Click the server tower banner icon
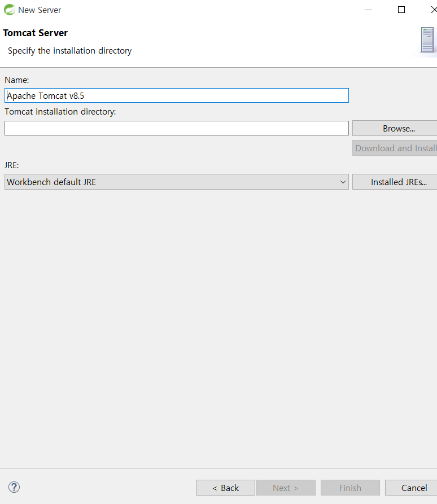 tap(427, 40)
